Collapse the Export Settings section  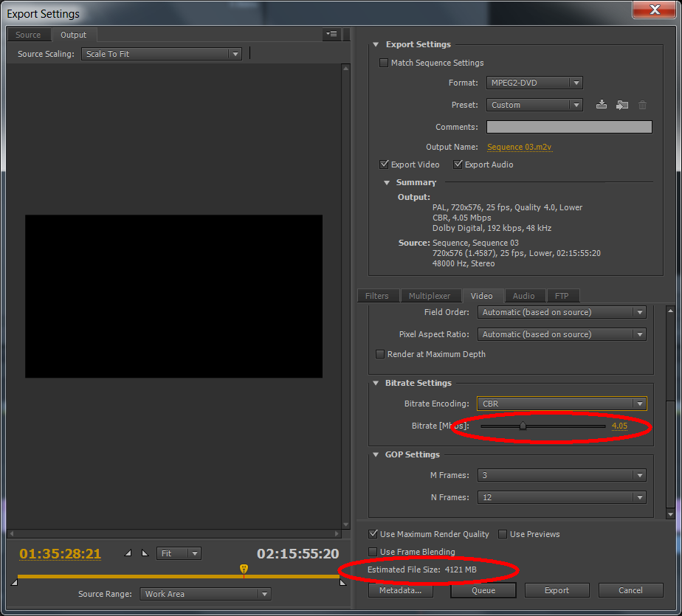[x=376, y=44]
